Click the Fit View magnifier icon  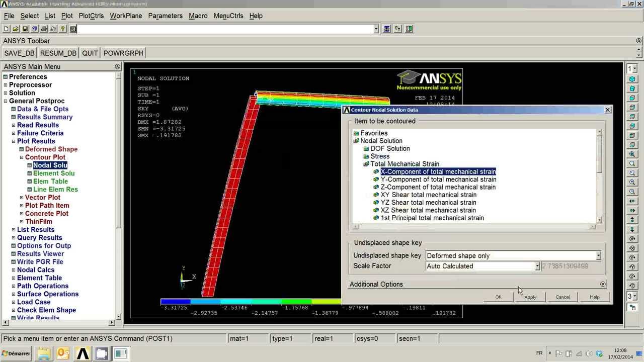(632, 154)
